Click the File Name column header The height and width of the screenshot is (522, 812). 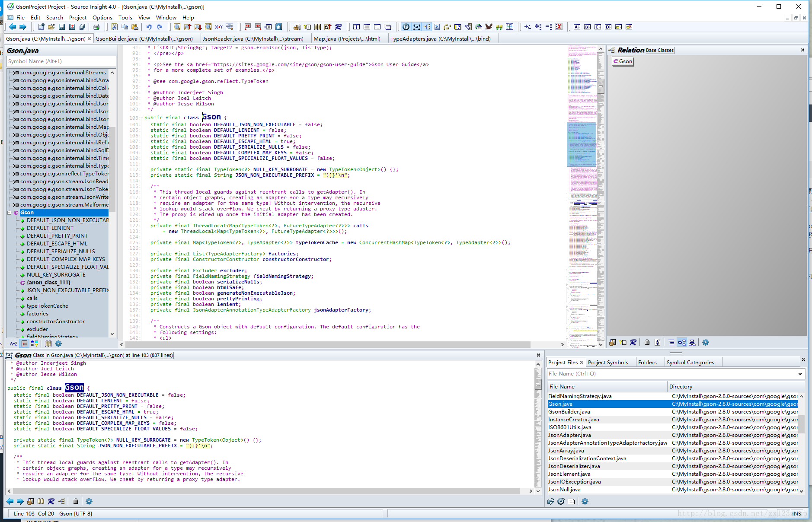607,387
